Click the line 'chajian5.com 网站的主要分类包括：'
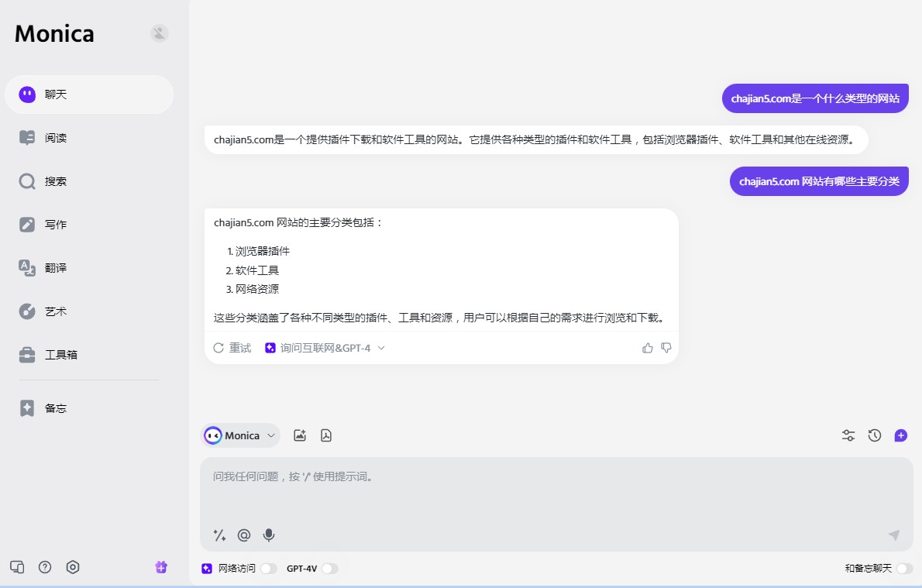 coord(299,223)
